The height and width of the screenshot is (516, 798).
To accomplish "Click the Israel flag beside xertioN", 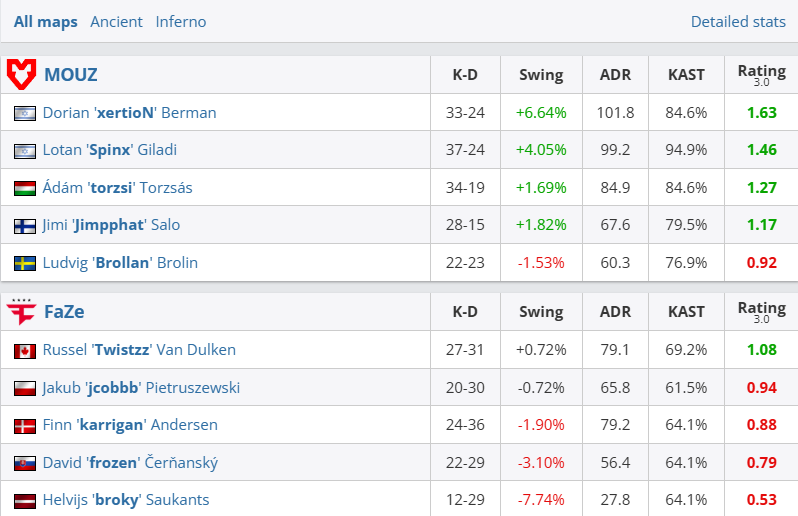I will pyautogui.click(x=25, y=113).
